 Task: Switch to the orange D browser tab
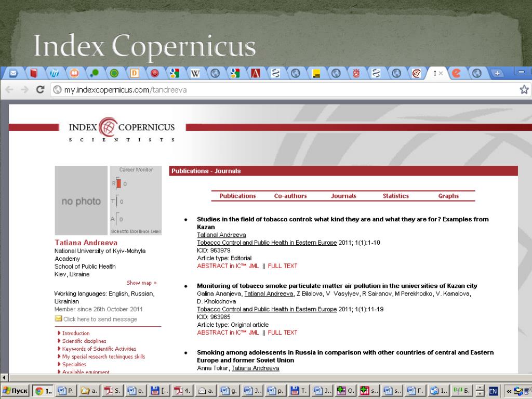point(135,73)
